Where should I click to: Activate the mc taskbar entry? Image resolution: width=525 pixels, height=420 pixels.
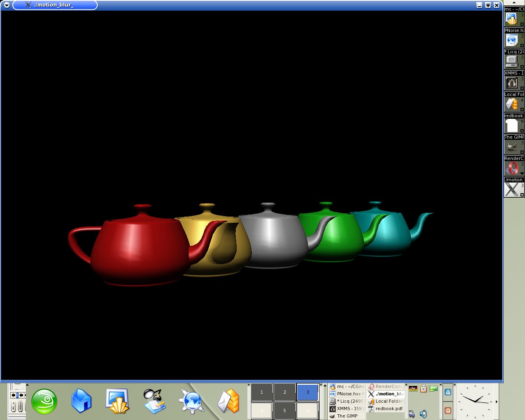click(347, 386)
